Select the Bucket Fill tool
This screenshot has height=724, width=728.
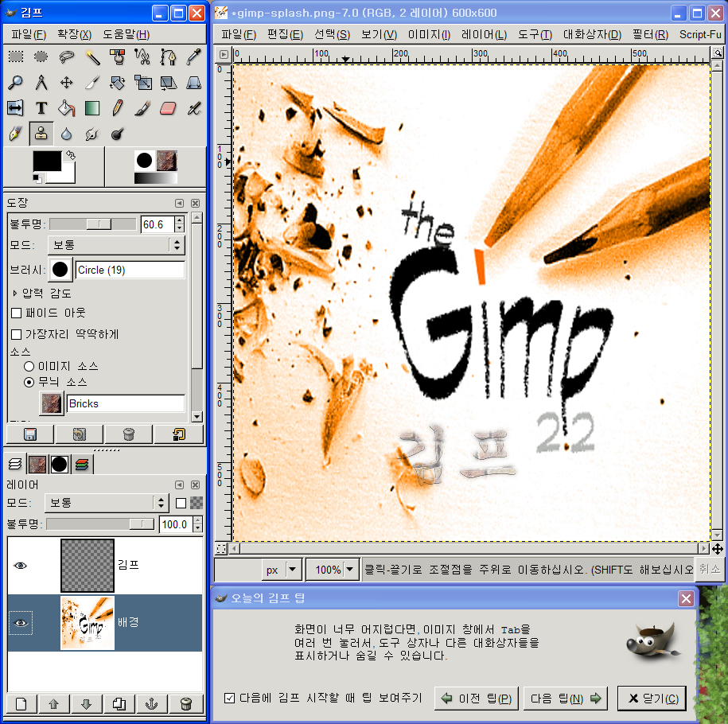(67, 108)
